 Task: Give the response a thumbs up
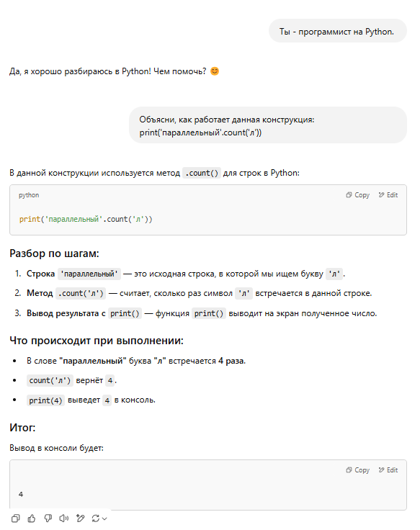pos(32,518)
